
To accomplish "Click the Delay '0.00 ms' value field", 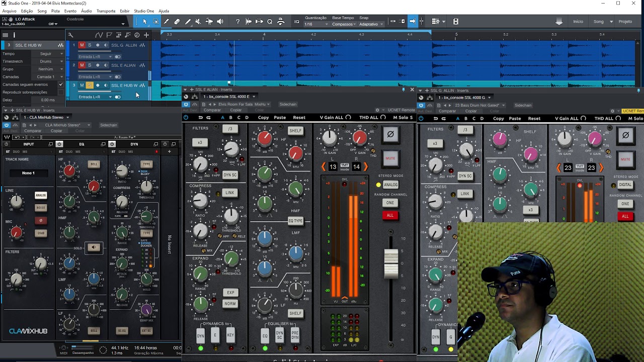I will pyautogui.click(x=48, y=100).
